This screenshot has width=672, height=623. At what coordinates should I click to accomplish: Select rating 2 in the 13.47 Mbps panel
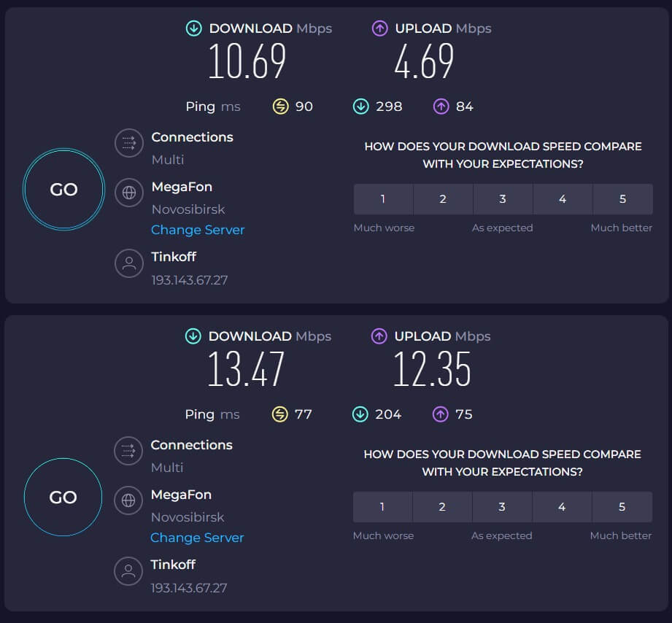click(x=442, y=507)
